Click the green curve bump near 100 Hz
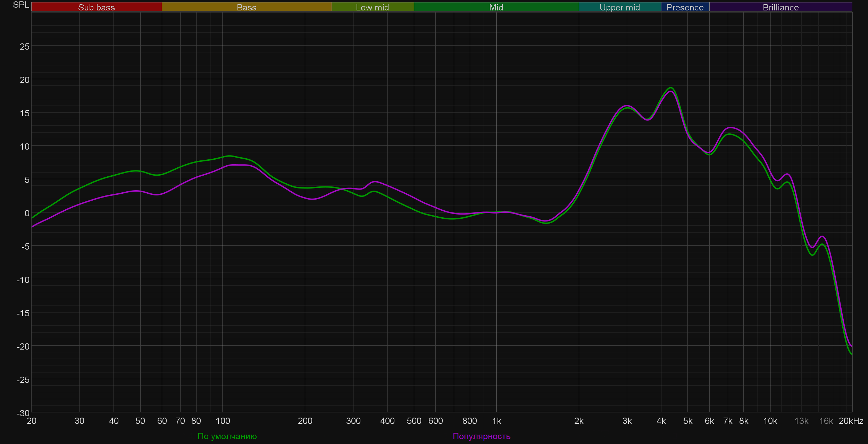Image resolution: width=868 pixels, height=444 pixels. tap(229, 156)
